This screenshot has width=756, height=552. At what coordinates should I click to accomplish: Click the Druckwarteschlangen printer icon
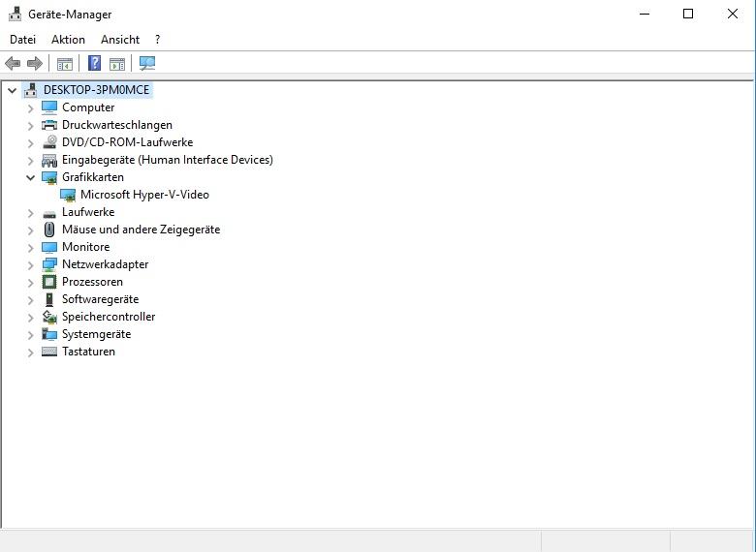point(49,125)
